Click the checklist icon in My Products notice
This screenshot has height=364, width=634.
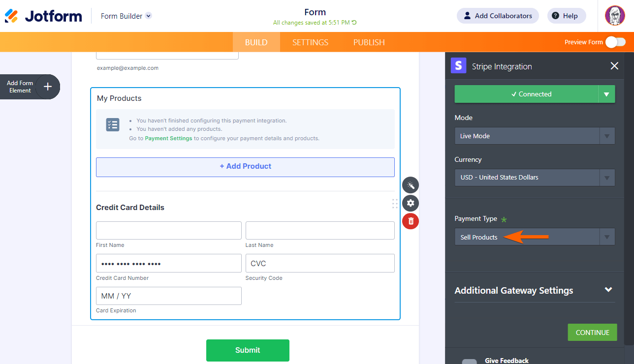[x=113, y=124]
